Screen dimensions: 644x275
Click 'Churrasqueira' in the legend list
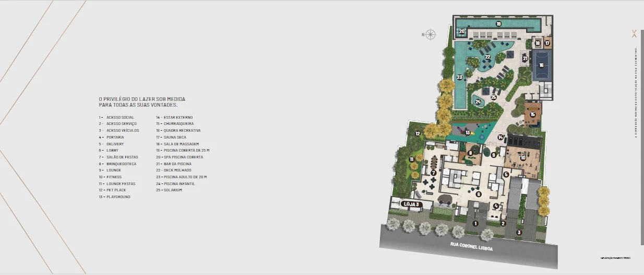tap(177, 124)
